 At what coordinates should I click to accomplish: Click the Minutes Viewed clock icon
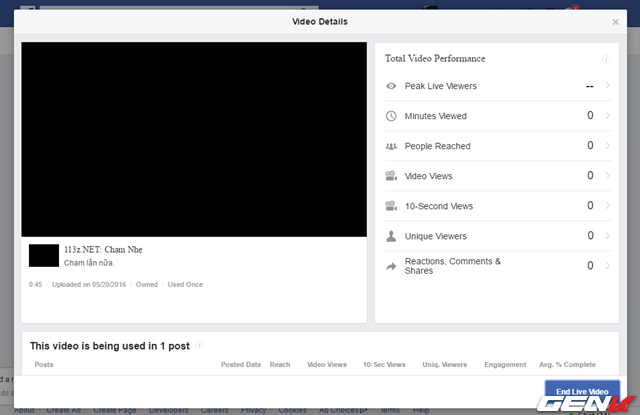click(x=391, y=116)
